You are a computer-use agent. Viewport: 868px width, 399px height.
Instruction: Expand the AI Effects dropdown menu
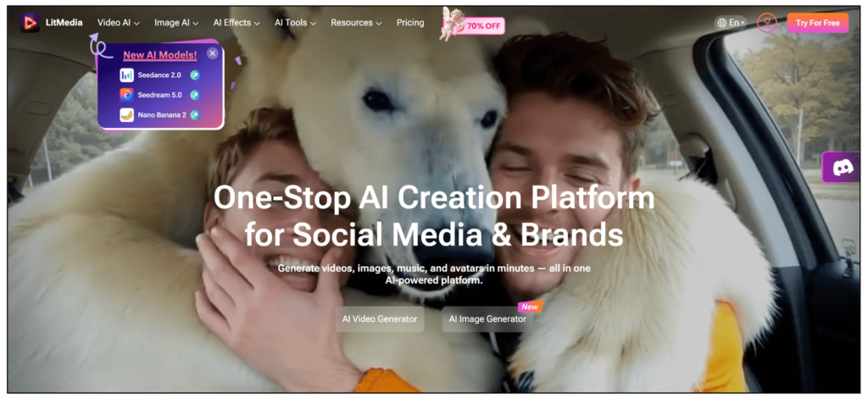[236, 23]
